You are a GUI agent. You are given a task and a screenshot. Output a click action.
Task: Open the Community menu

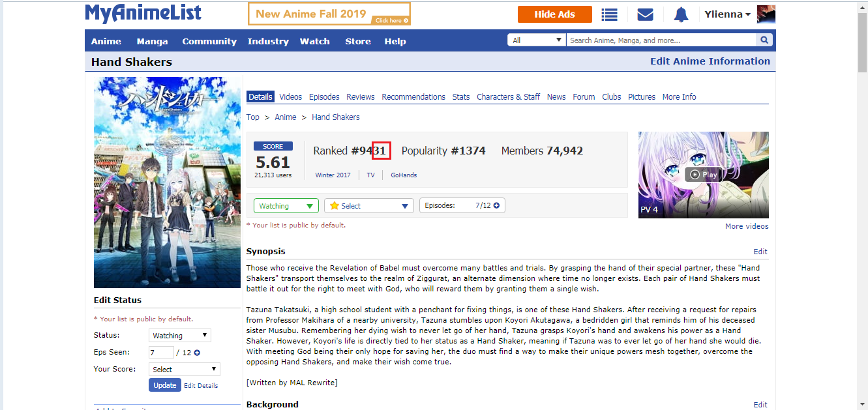(209, 41)
